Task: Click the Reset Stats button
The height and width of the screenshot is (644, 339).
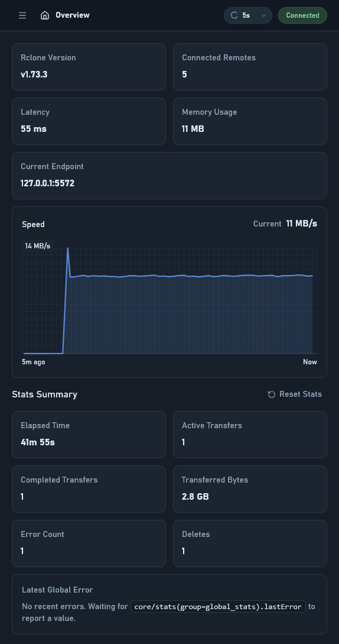Action: pyautogui.click(x=295, y=394)
